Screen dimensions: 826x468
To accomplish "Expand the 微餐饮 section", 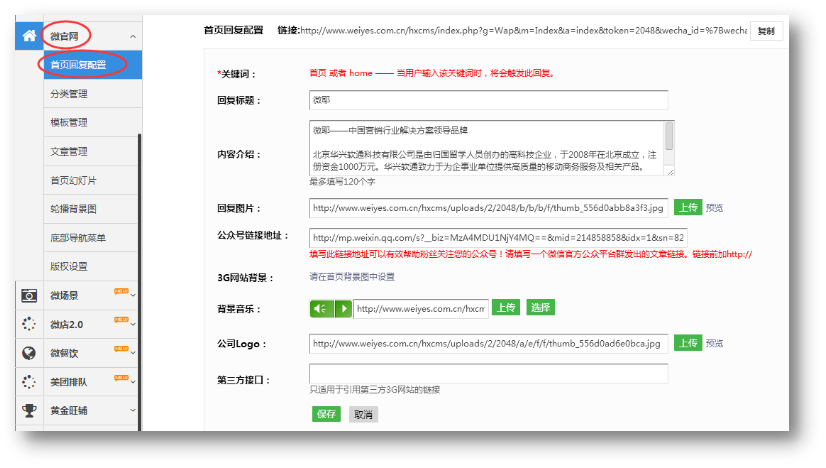I will point(133,353).
